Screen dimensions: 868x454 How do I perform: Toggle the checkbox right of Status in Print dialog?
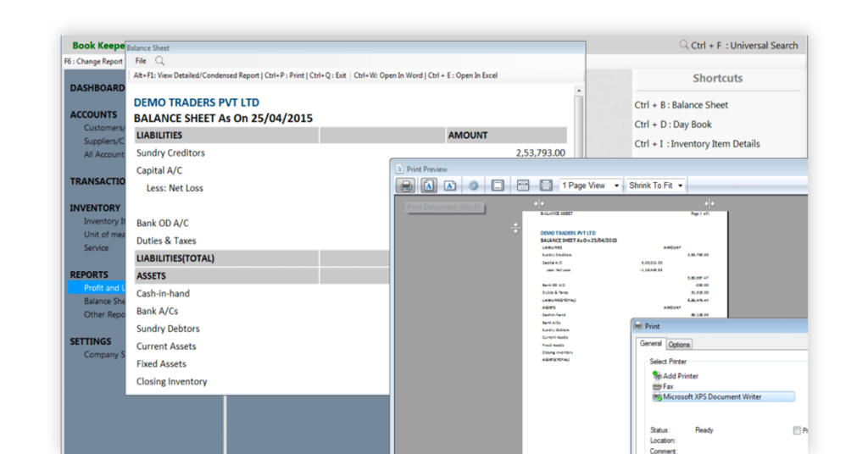pos(797,430)
